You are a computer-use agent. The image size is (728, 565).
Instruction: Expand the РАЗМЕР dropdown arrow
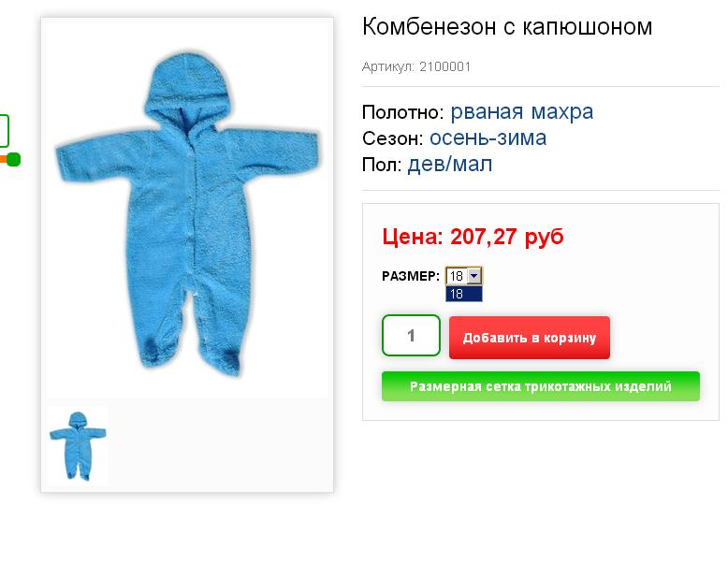[x=473, y=276]
